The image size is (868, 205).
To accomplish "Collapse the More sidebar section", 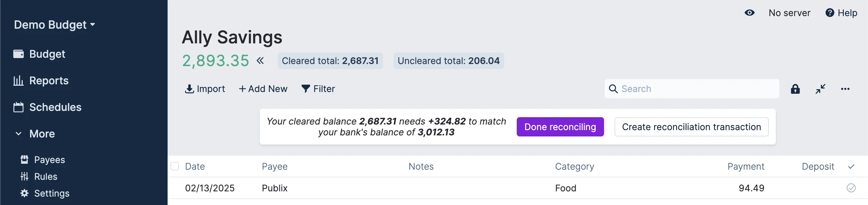I will click(x=19, y=134).
